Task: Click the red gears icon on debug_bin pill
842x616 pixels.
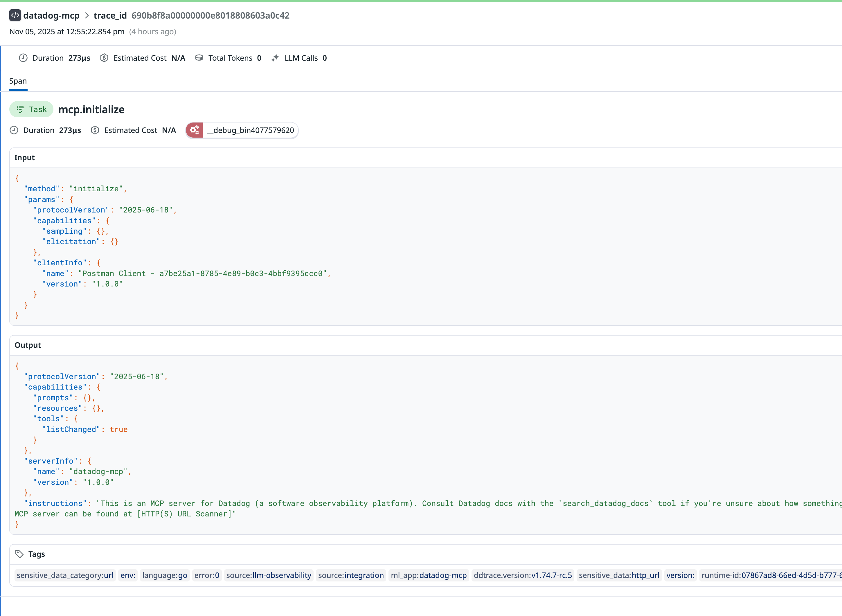Action: click(x=194, y=130)
